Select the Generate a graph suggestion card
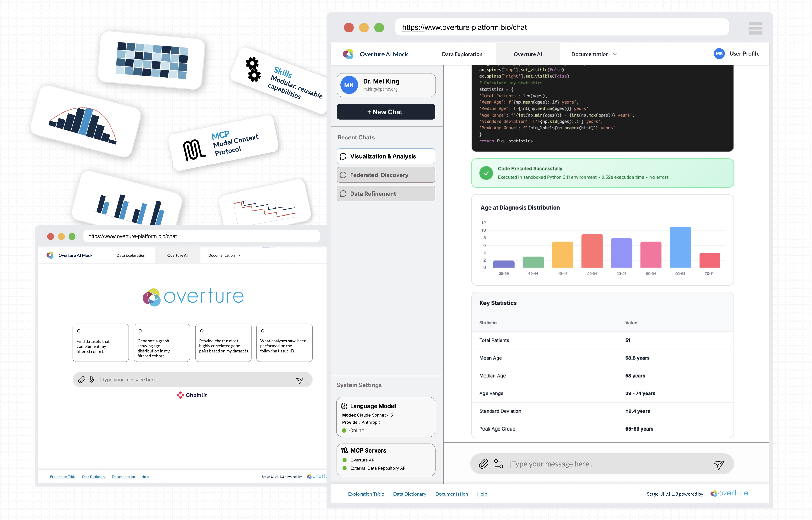Viewport: 812px width, 520px height. pyautogui.click(x=162, y=343)
